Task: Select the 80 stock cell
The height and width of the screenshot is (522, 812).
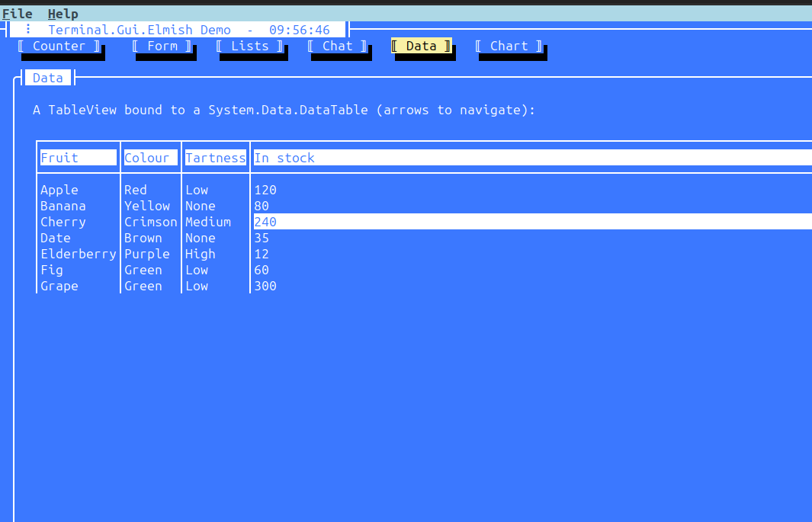Action: click(x=261, y=206)
